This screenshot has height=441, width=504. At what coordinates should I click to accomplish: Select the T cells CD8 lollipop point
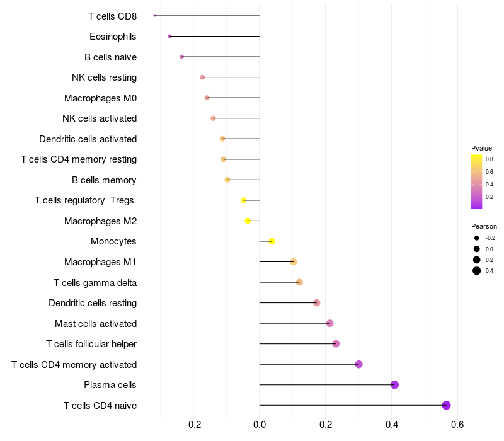click(154, 16)
